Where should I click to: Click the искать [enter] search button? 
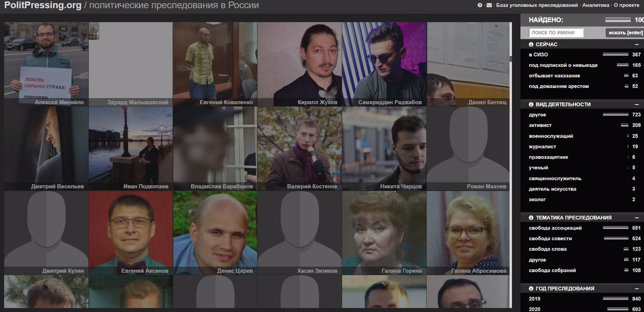point(625,33)
